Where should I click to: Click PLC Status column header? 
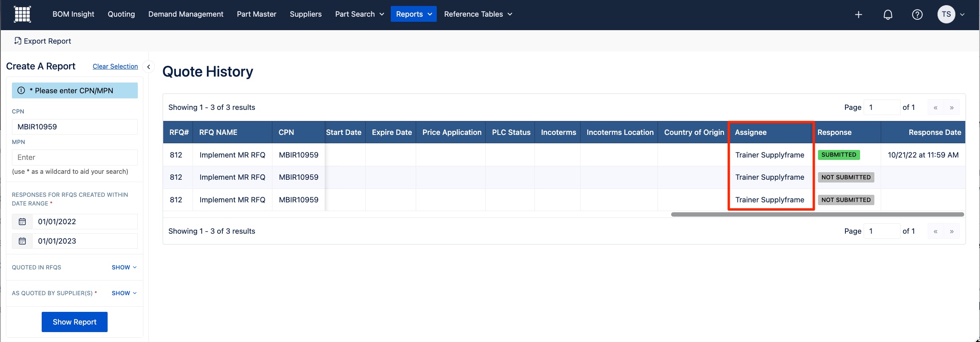click(x=511, y=133)
